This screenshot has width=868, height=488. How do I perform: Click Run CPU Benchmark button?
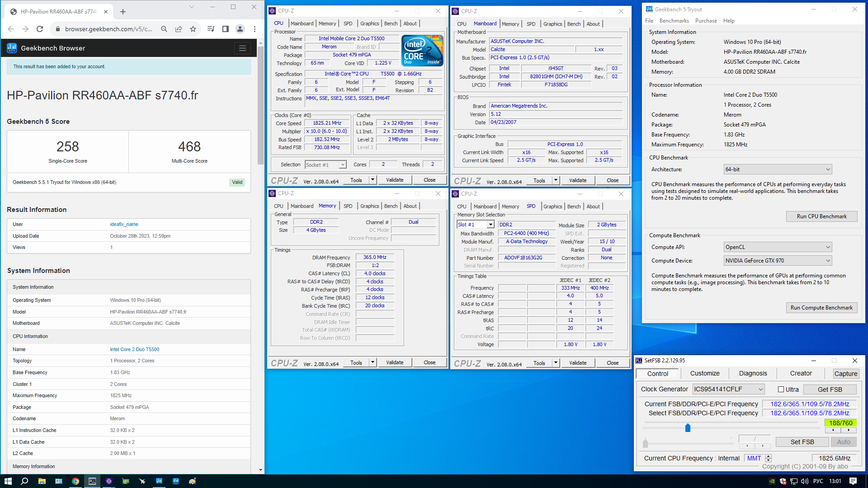821,216
